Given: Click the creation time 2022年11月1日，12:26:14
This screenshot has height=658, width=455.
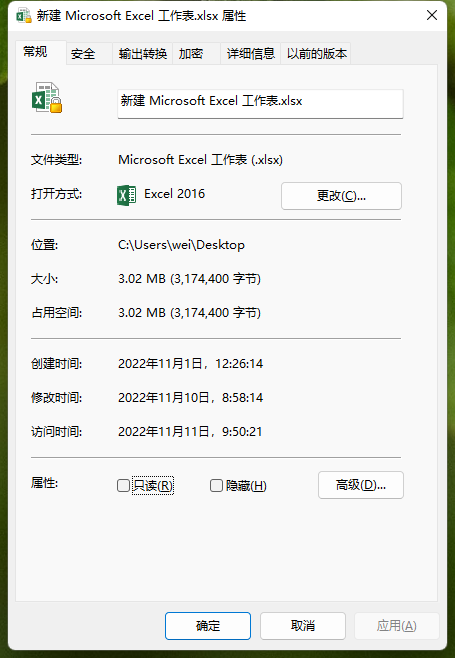Looking at the screenshot, I should click(191, 363).
